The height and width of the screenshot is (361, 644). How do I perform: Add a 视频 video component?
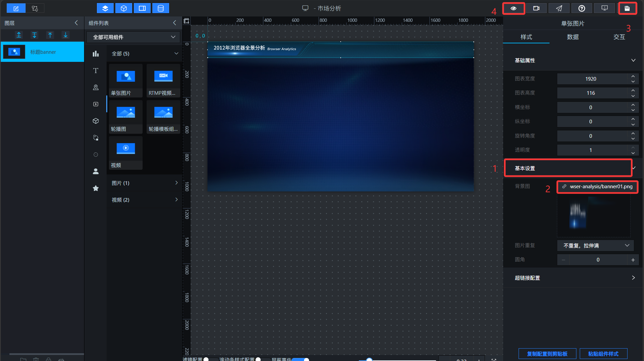(126, 153)
